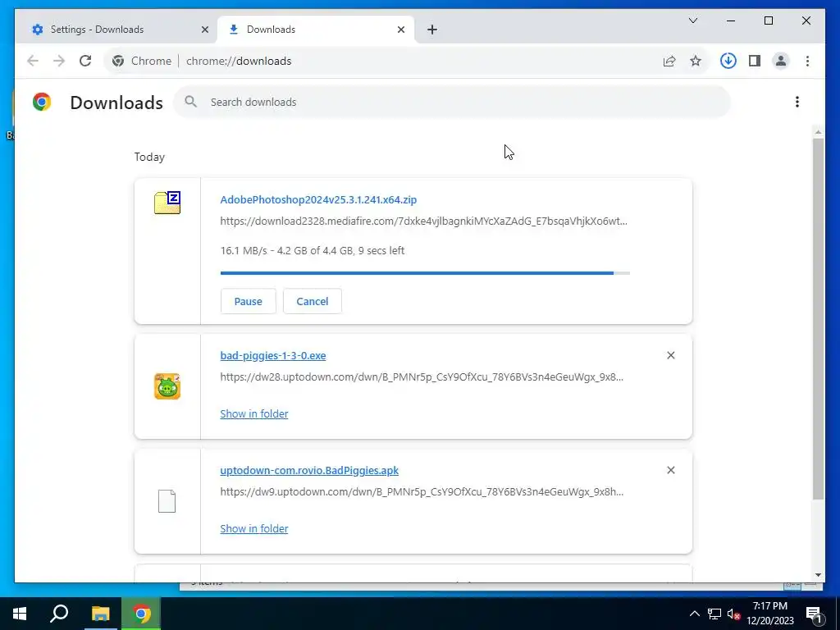
Task: Click the muted volume tray icon
Action: [x=733, y=614]
